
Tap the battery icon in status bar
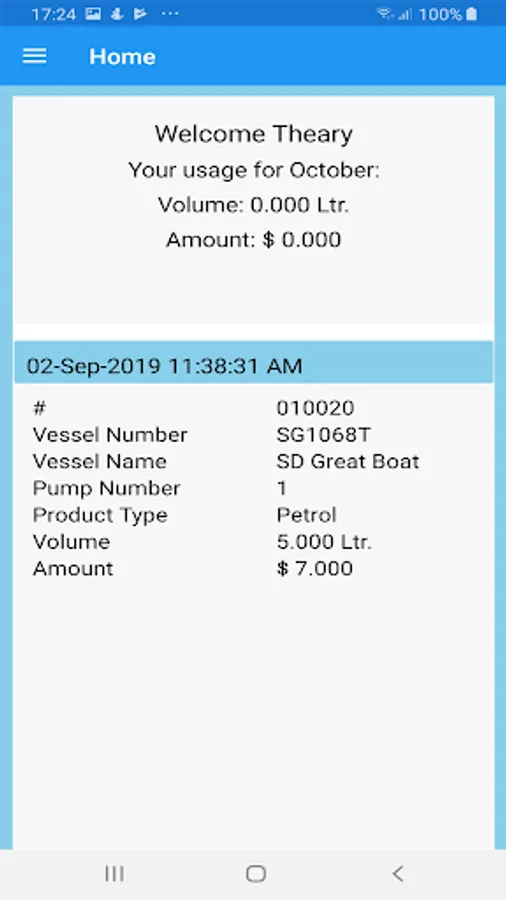471,14
